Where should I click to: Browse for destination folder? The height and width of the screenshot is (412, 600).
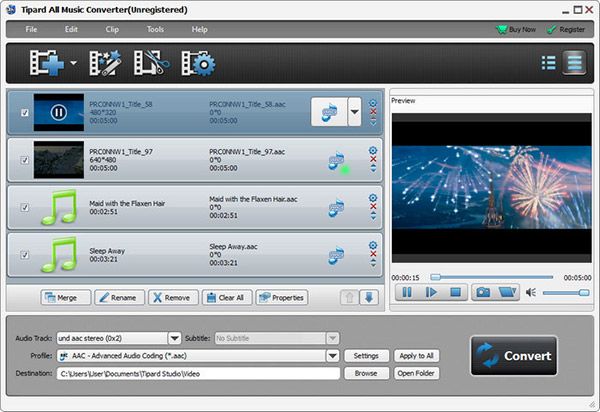coord(366,373)
